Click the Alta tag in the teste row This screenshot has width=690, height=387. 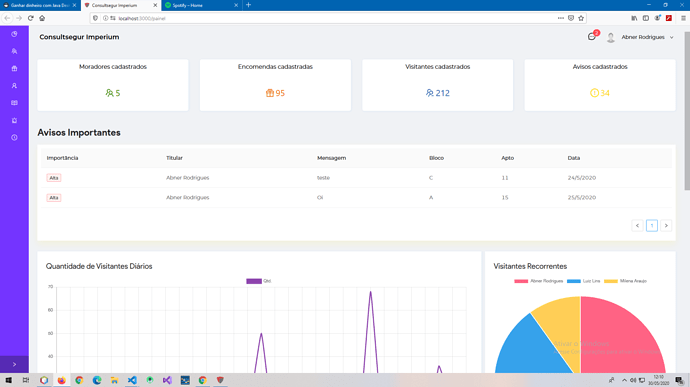point(54,178)
